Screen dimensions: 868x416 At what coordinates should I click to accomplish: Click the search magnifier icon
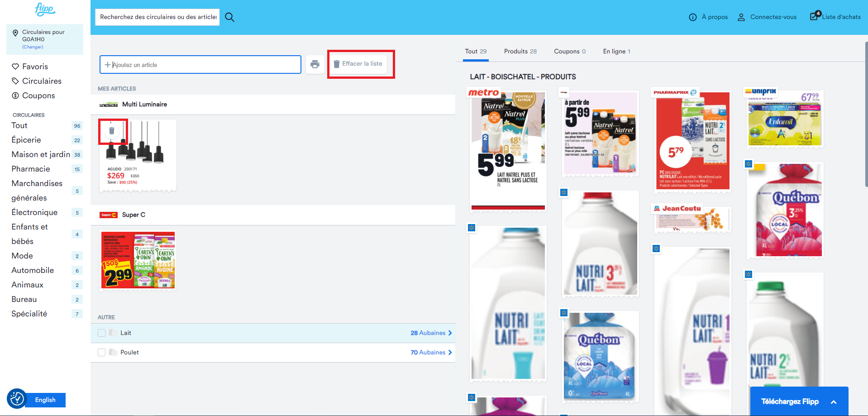pyautogui.click(x=229, y=17)
